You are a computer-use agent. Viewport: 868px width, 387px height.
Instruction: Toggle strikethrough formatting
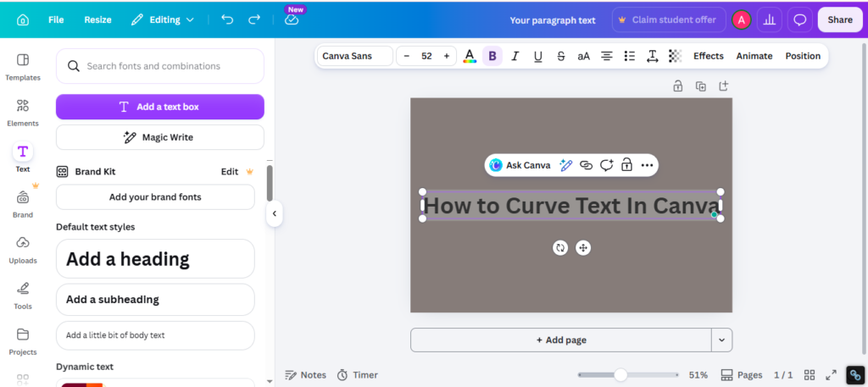(561, 56)
